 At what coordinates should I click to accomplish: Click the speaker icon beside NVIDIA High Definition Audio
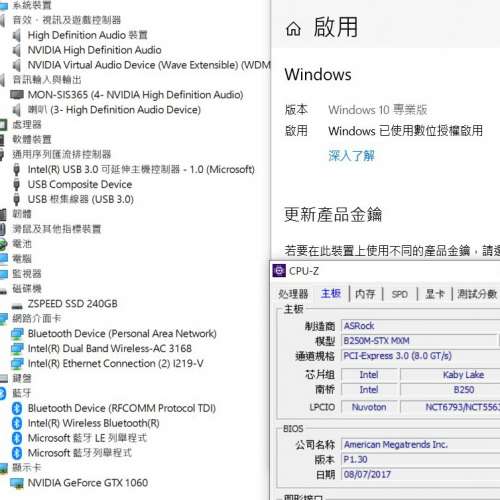coord(17,50)
